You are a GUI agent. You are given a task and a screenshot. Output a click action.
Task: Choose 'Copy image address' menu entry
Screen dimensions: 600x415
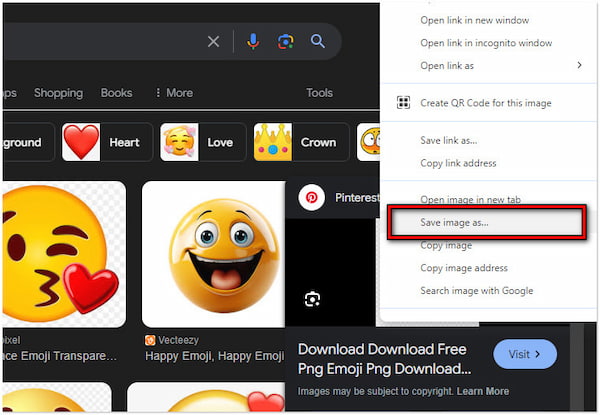(464, 268)
